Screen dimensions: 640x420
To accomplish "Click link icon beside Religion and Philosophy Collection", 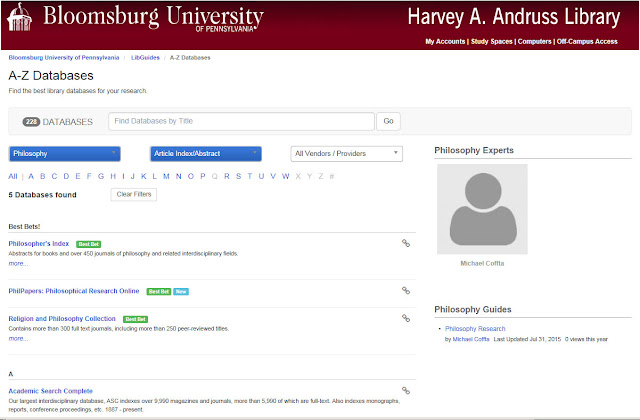I will click(406, 318).
